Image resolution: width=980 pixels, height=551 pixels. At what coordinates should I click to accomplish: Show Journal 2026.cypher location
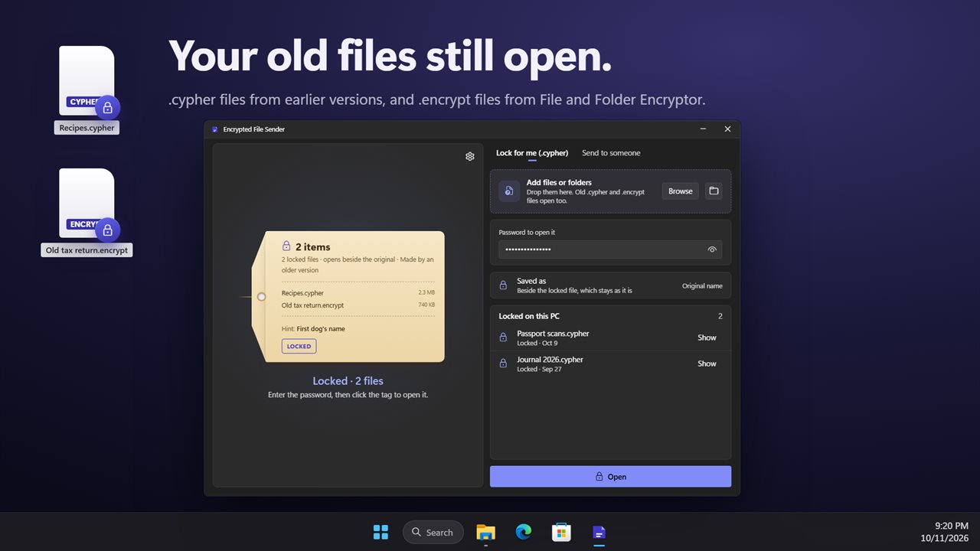coord(707,364)
